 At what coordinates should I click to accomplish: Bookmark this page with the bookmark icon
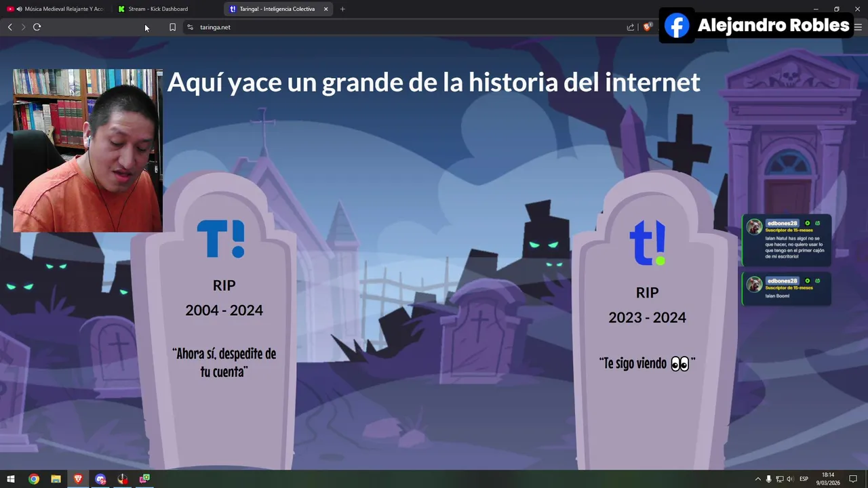point(172,27)
